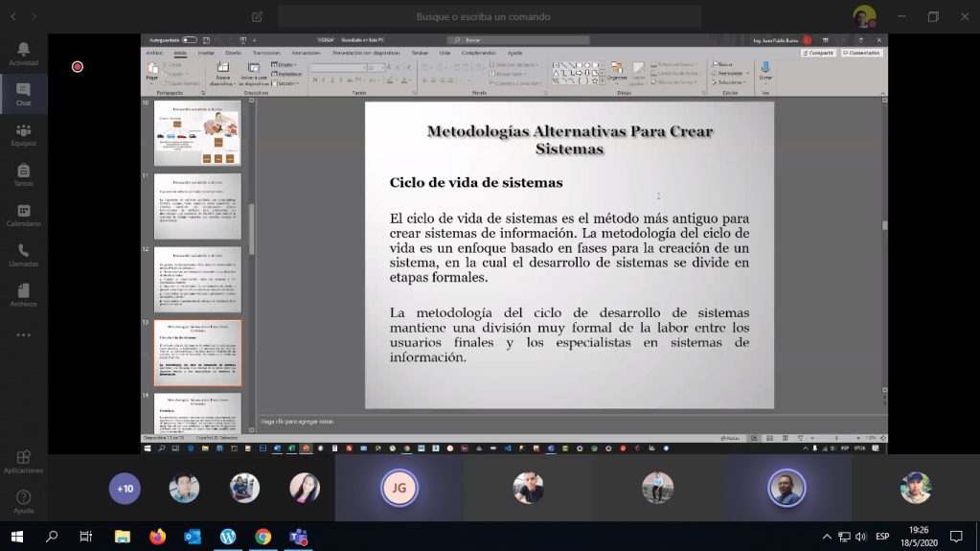Switch to the Transiciones ribbon tab
This screenshot has width=980, height=551.
click(266, 53)
